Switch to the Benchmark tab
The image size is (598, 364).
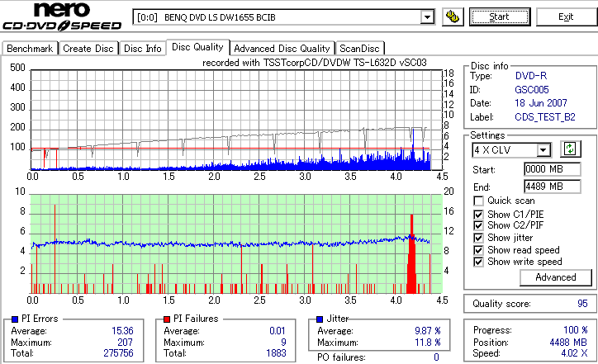(x=30, y=49)
